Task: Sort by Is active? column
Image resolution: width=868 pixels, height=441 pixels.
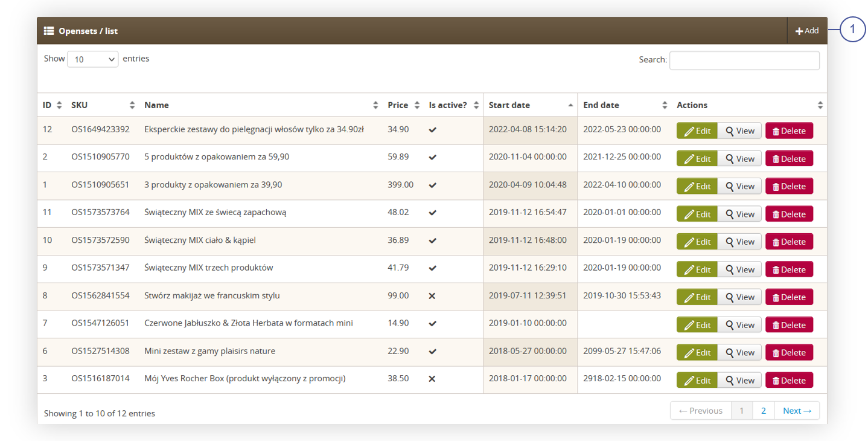Action: click(x=453, y=105)
